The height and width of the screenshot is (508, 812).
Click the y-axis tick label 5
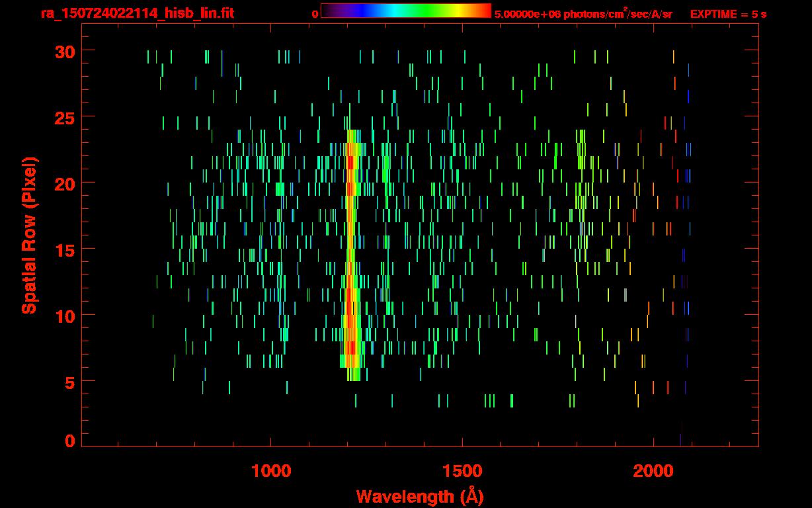(x=69, y=382)
